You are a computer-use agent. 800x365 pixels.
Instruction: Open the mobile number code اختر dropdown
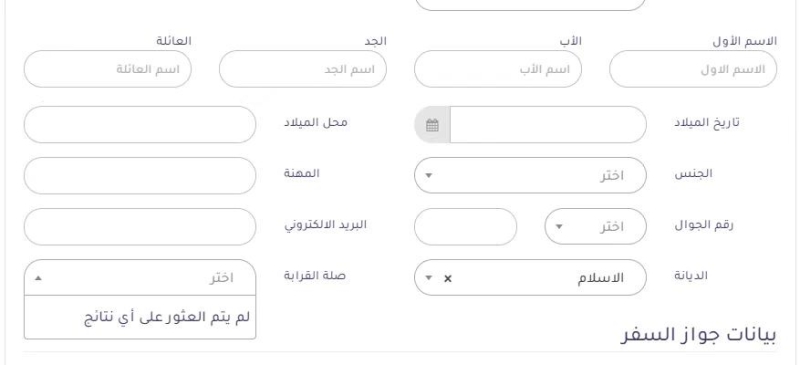(595, 227)
